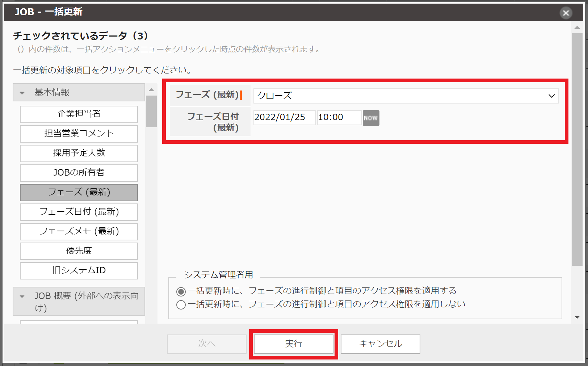Pick the 優先度 field

pyautogui.click(x=79, y=251)
